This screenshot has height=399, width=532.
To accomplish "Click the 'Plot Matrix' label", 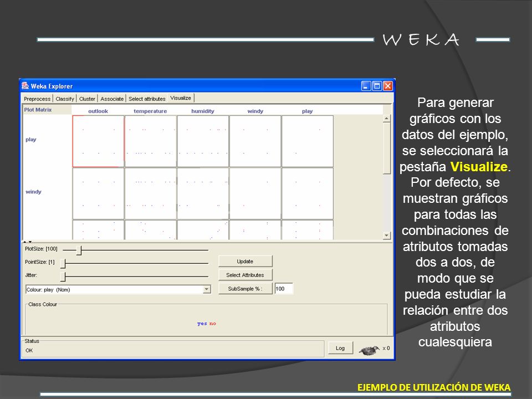I will [x=38, y=110].
